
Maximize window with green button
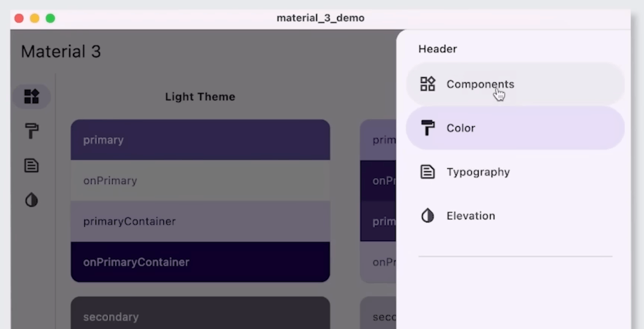point(50,18)
